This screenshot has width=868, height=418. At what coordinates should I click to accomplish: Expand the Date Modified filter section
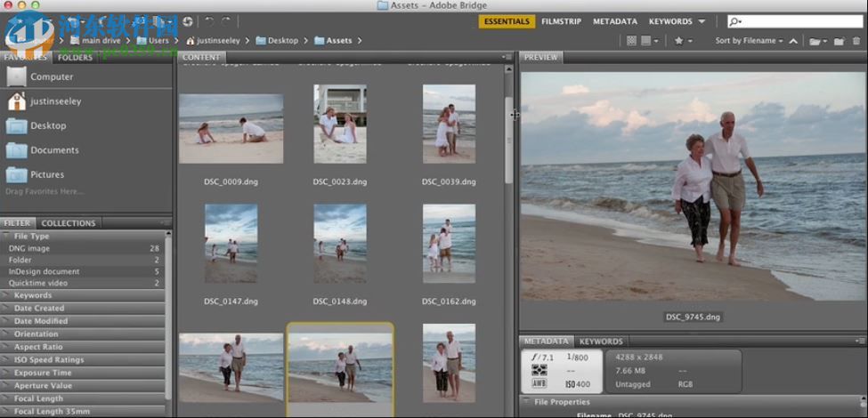(x=6, y=321)
